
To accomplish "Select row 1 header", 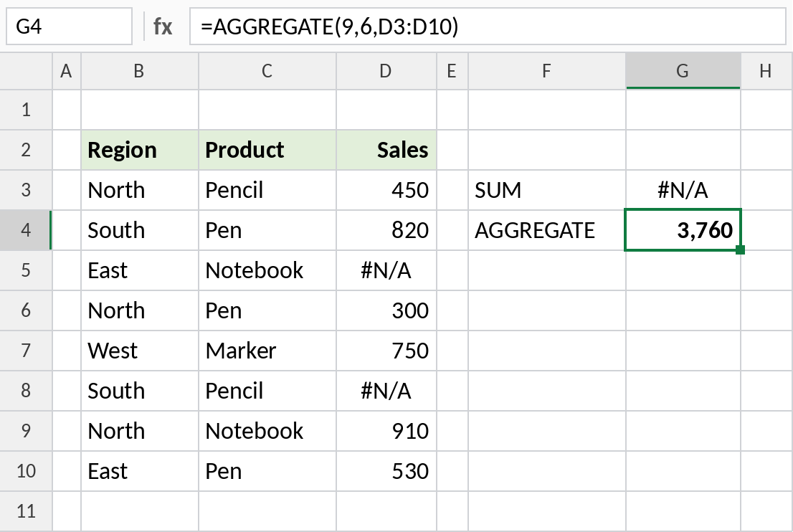I will pos(26,110).
